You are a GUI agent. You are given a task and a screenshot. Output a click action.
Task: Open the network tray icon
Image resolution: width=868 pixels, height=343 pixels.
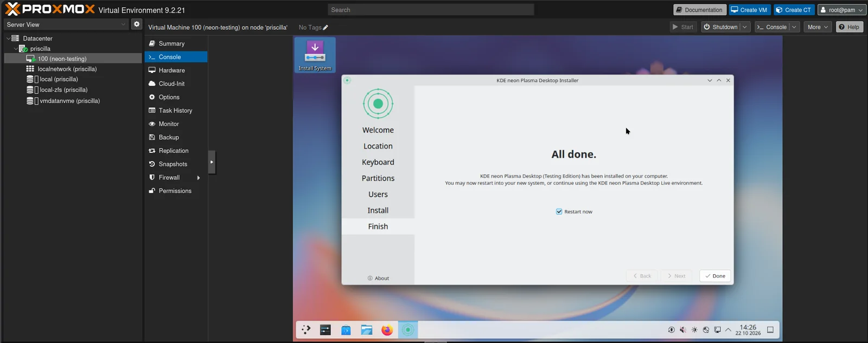(706, 329)
